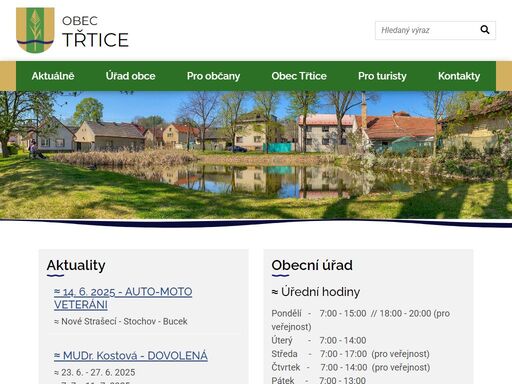
Task: Click the village pond panorama banner
Action: (256, 155)
